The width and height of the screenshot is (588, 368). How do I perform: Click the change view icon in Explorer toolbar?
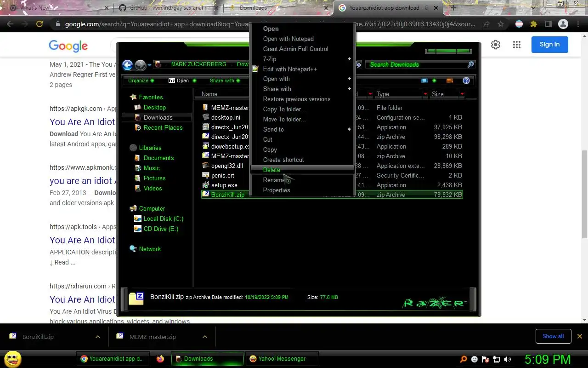tap(425, 80)
